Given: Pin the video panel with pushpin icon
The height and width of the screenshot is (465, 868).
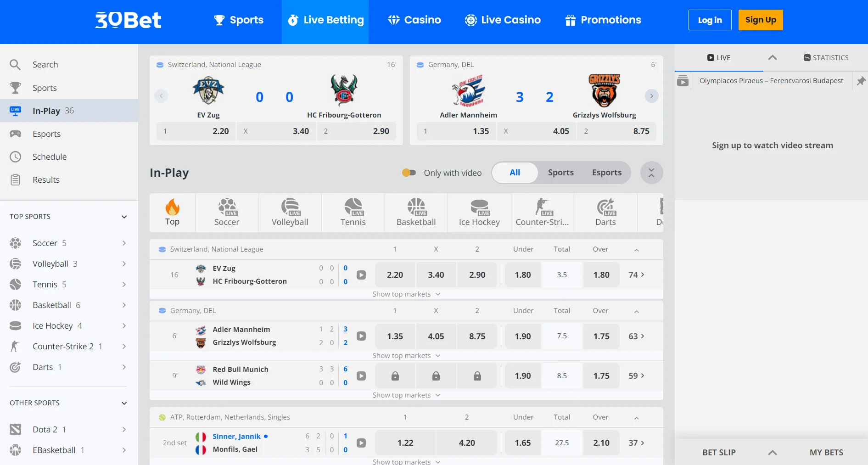Looking at the screenshot, I should (861, 81).
